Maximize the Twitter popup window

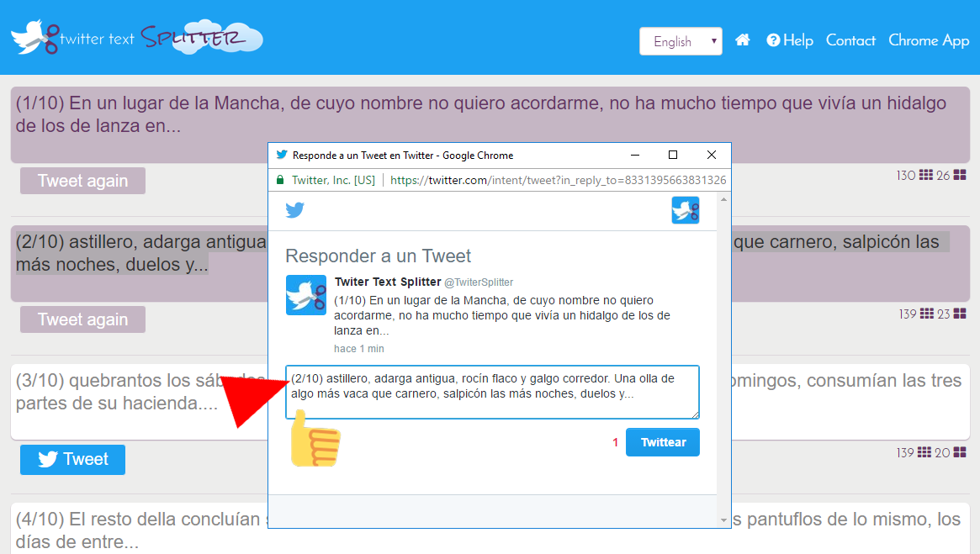pyautogui.click(x=673, y=155)
